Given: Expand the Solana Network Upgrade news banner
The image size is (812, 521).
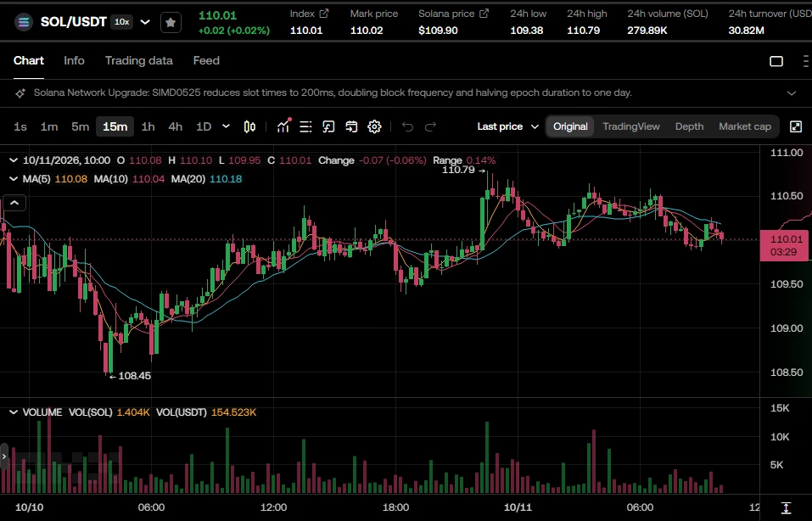Looking at the screenshot, I should tap(792, 93).
